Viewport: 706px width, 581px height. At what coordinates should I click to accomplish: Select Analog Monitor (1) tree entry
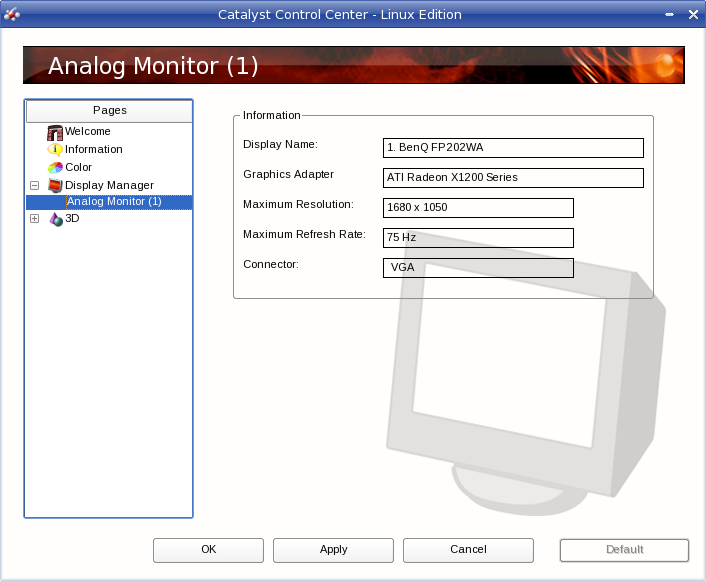point(114,201)
